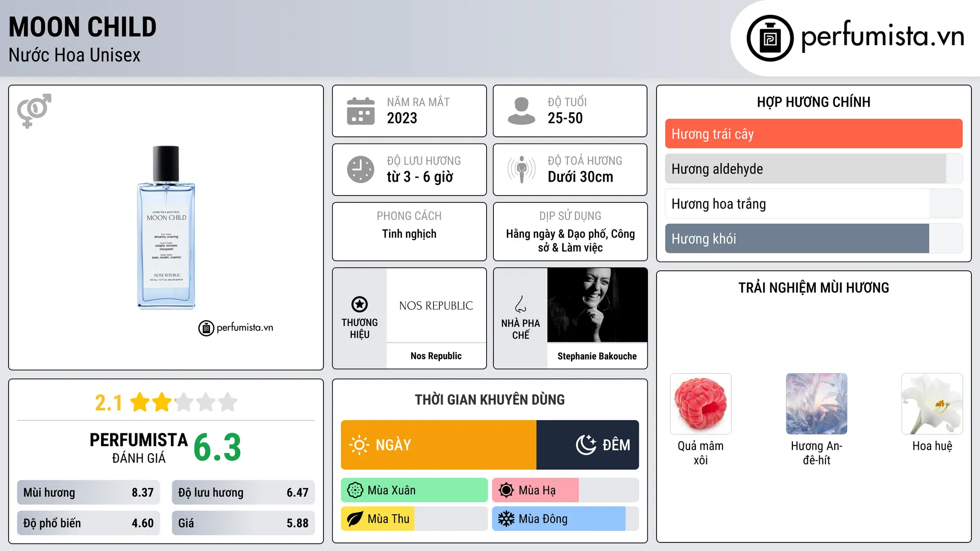Click the Giá 5.88 score row

[243, 523]
